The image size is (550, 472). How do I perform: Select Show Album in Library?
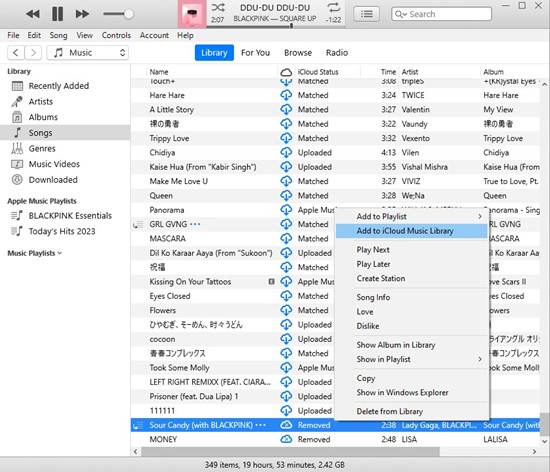(x=412, y=345)
